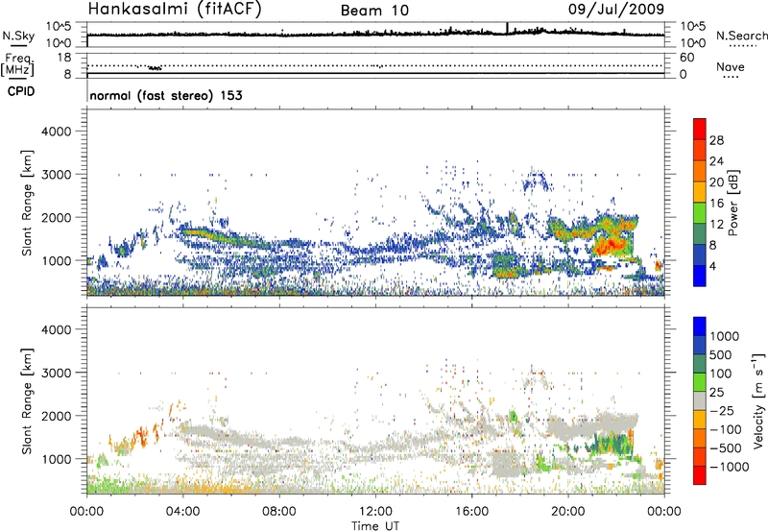Image resolution: width=768 pixels, height=532 pixels.
Task: Click the Velocity [m s-1] colorbar title
Action: pyautogui.click(x=758, y=400)
